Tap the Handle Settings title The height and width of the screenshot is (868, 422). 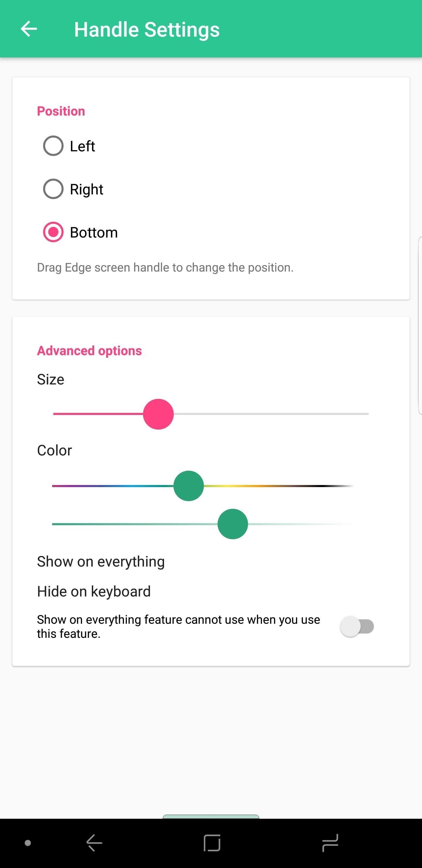(147, 30)
